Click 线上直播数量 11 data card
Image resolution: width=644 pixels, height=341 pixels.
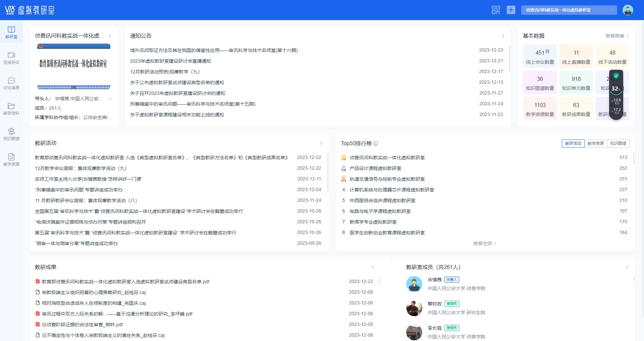(x=576, y=56)
